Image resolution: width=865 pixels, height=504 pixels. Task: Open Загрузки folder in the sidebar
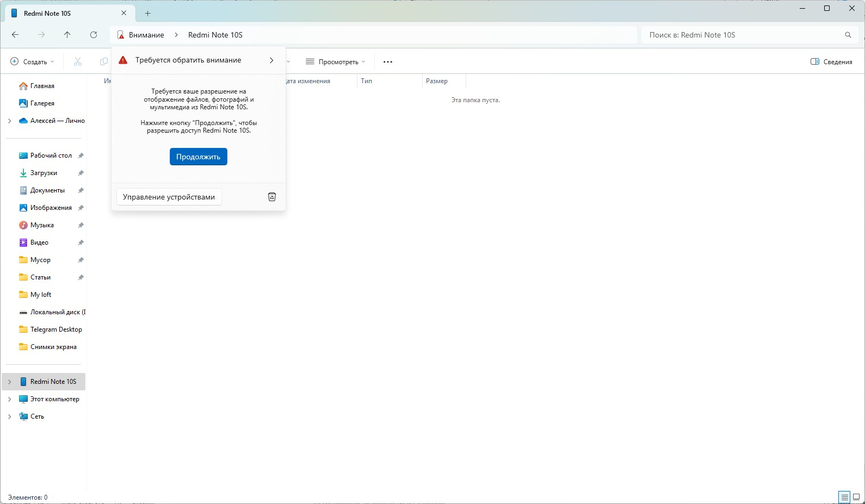pos(44,173)
